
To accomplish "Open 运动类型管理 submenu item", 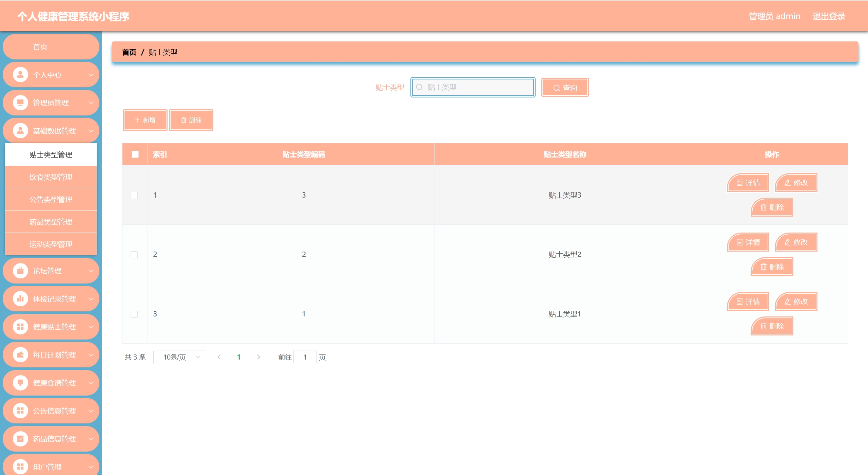I will 51,244.
